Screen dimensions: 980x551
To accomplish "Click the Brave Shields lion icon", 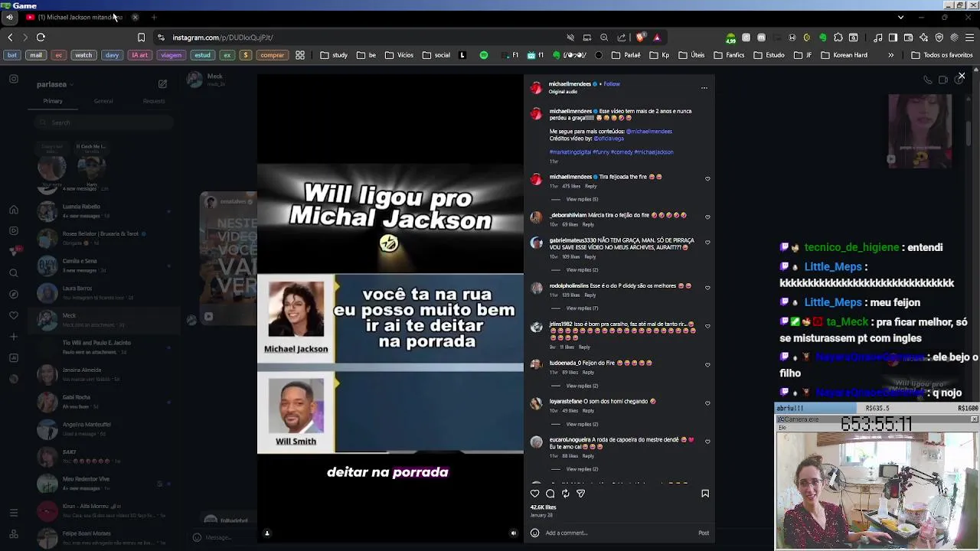I will coord(641,37).
